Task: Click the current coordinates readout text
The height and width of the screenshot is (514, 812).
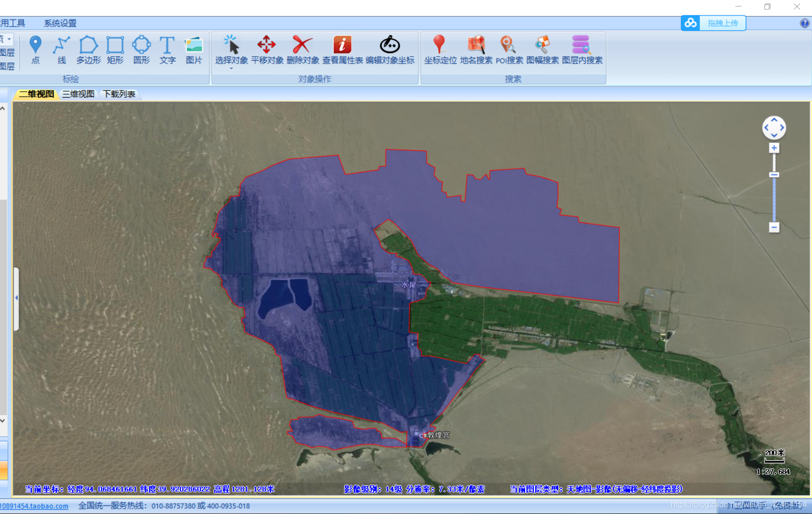Action: coord(150,489)
